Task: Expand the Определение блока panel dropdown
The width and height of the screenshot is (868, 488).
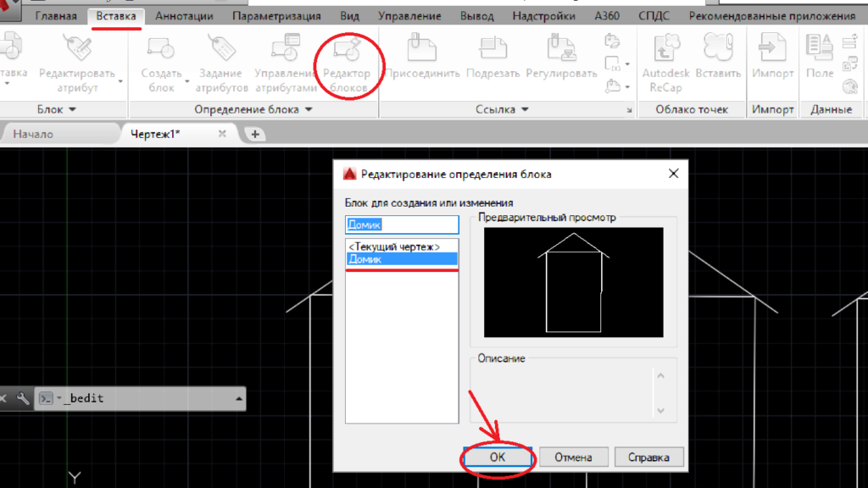Action: [x=309, y=110]
